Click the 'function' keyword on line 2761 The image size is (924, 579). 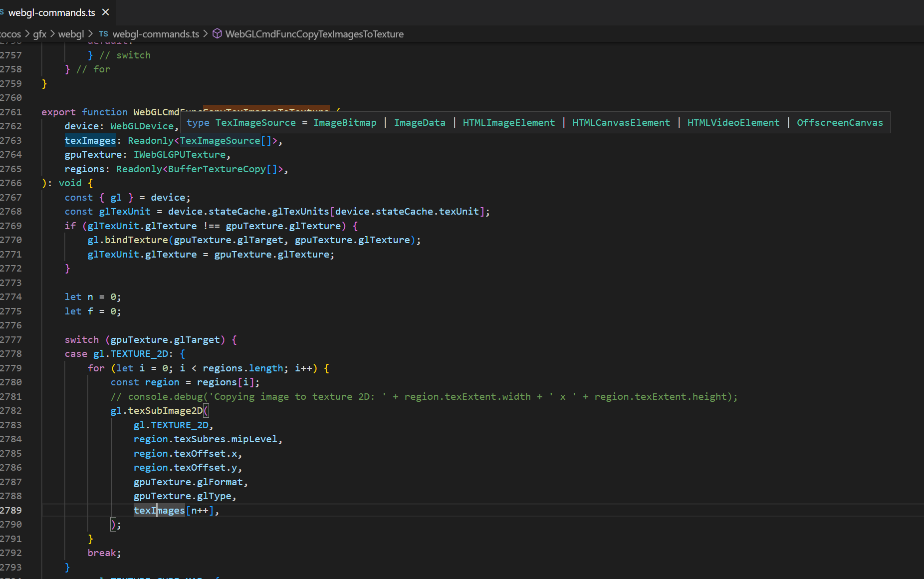click(105, 112)
